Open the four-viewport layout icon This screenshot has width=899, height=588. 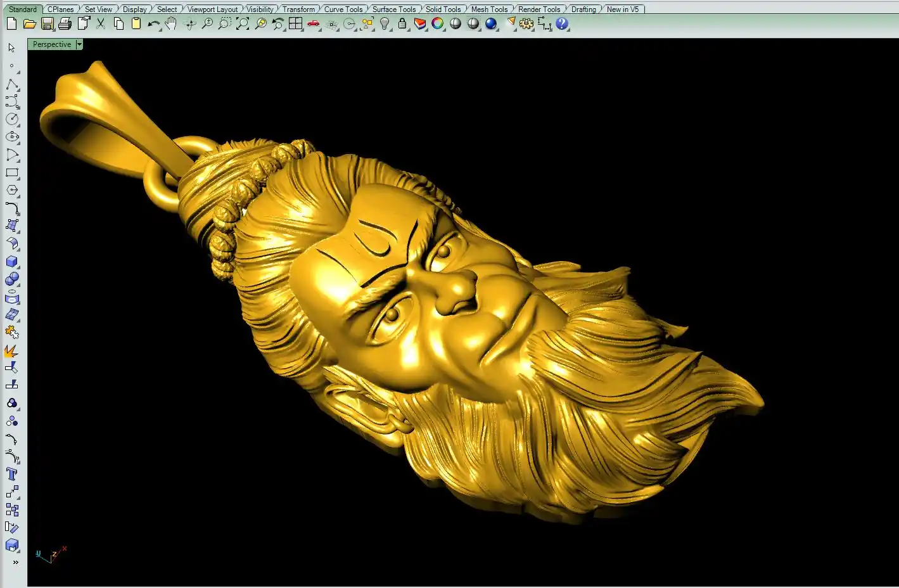click(x=295, y=24)
